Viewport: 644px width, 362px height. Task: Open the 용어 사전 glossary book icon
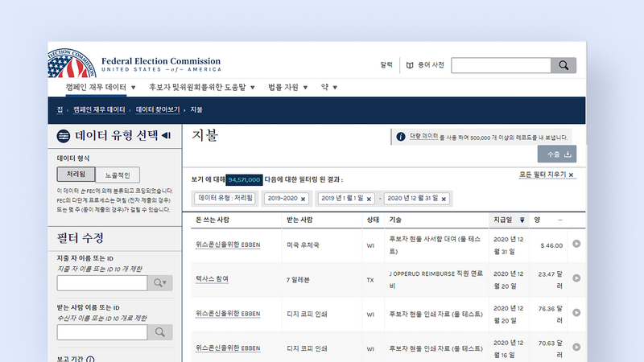tap(411, 65)
